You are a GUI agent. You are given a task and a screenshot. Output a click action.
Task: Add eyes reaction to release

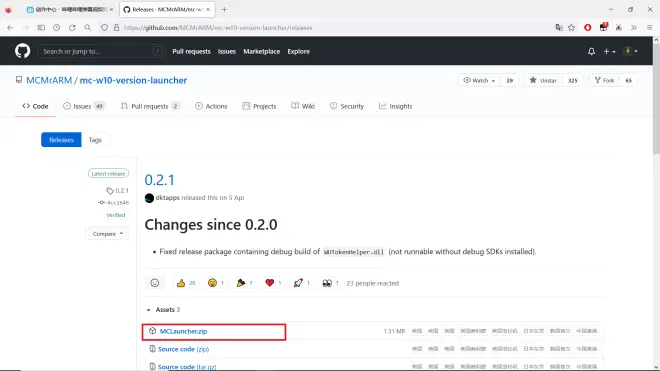[330, 283]
